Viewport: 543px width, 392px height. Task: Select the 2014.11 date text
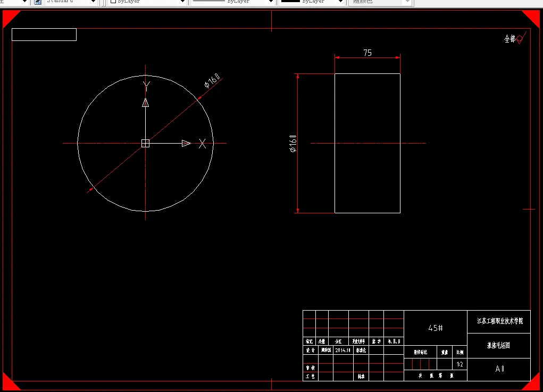point(343,350)
